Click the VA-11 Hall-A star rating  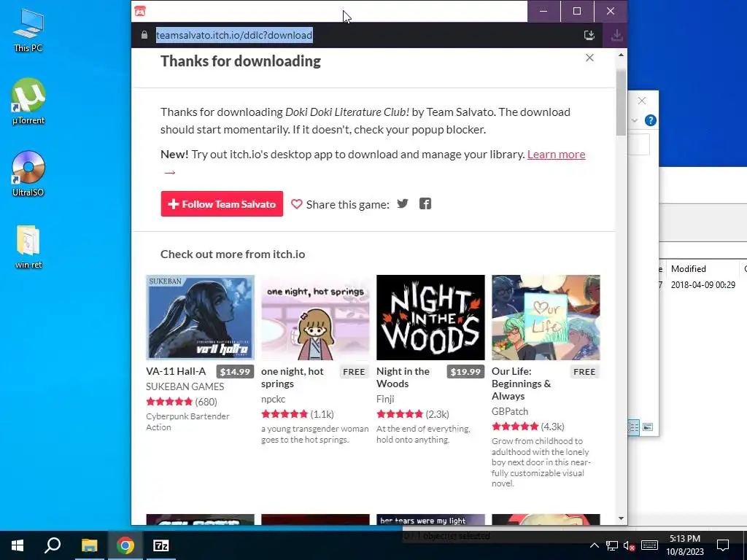coord(169,402)
